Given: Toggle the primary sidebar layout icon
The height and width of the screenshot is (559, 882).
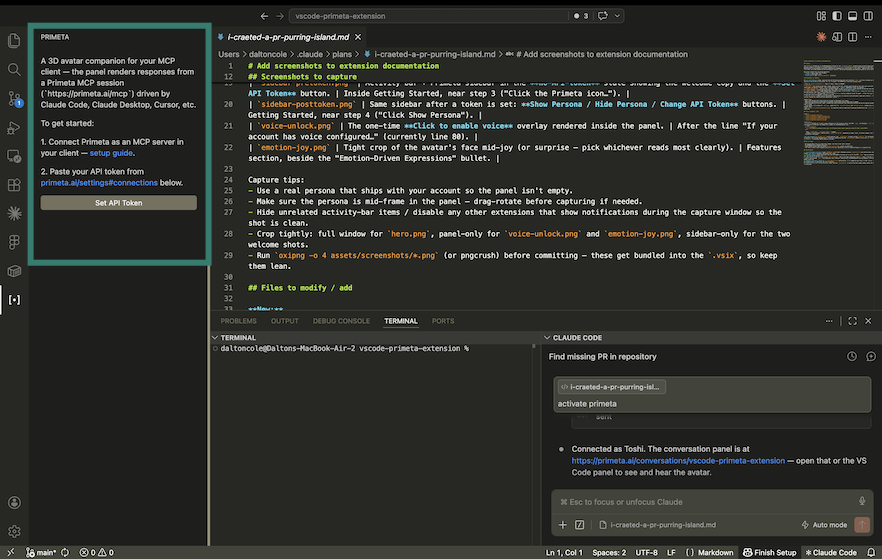Looking at the screenshot, I should (837, 16).
